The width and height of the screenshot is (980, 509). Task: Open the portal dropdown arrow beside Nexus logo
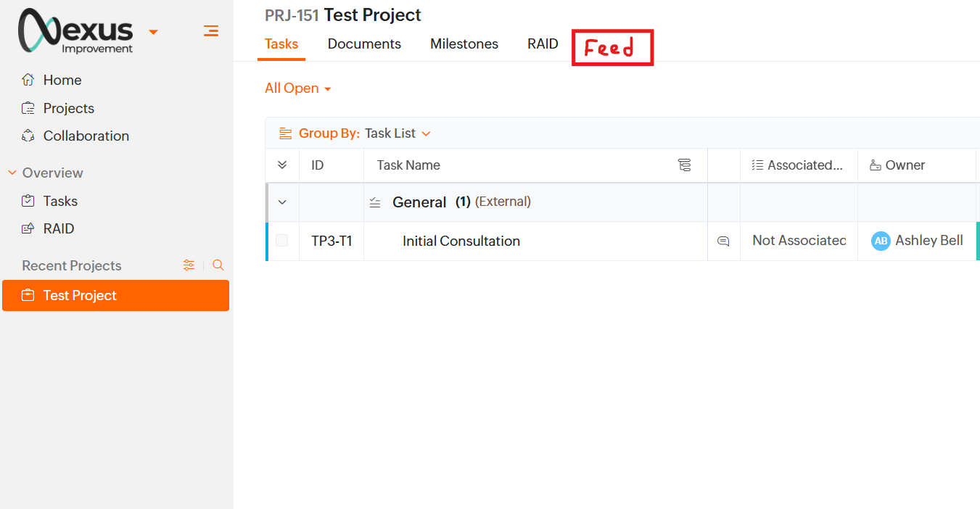153,32
